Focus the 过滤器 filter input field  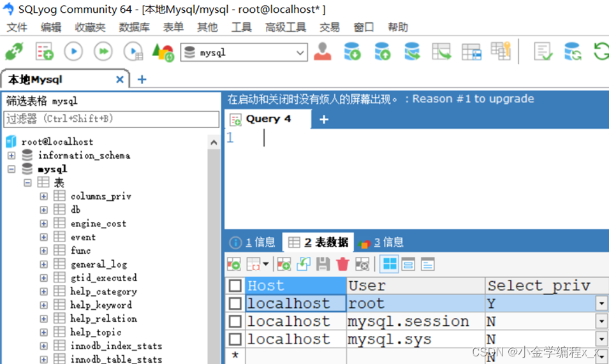pos(111,119)
